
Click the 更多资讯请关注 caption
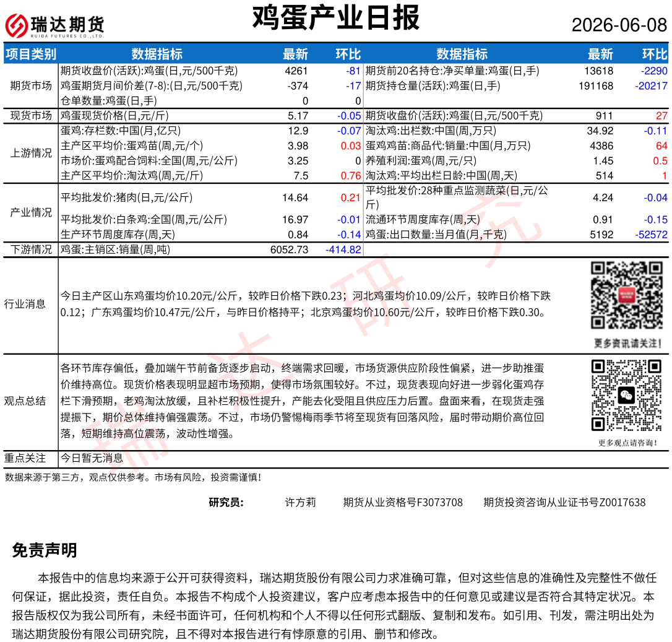(x=627, y=343)
